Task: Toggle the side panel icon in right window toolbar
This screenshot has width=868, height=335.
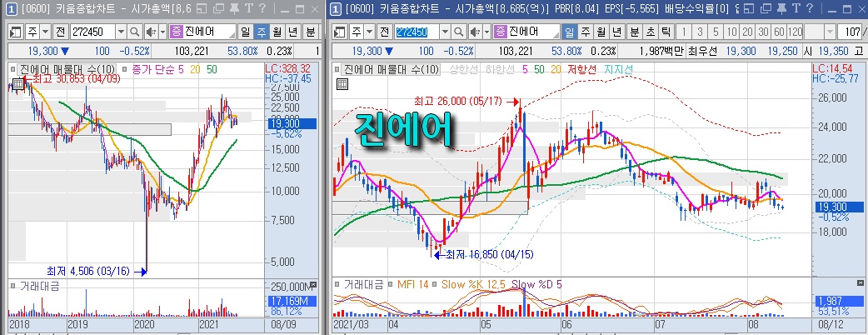Action: pos(341,32)
